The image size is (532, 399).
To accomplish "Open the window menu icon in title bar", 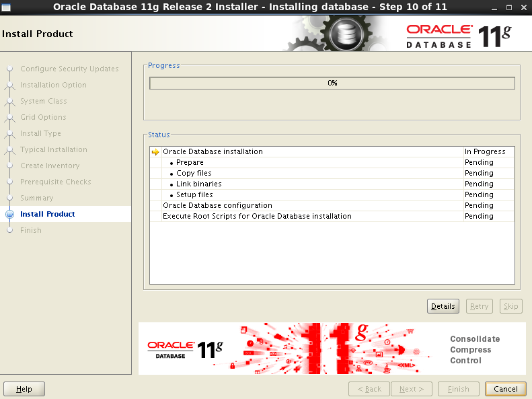I will [6, 7].
